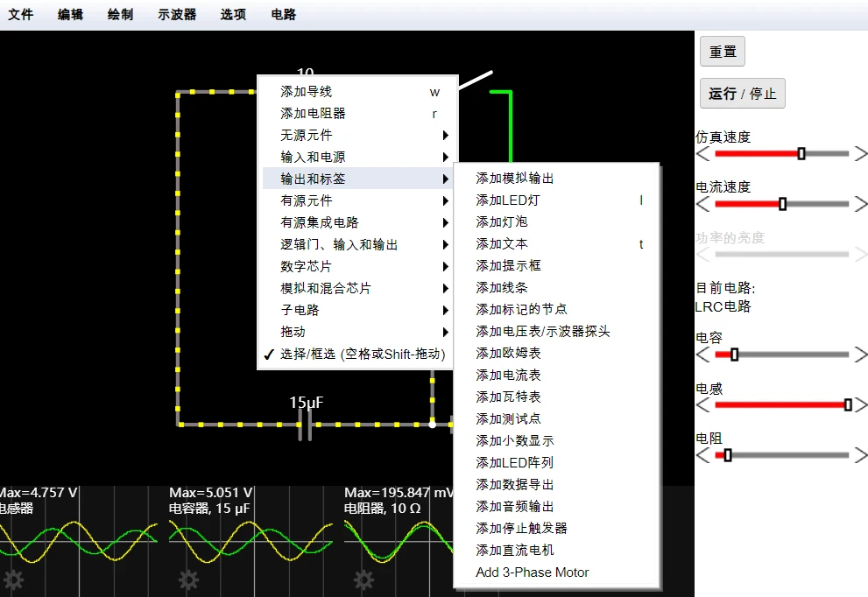The height and width of the screenshot is (597, 868).
Task: Open settings gear on the inductor scope
Action: tap(13, 579)
